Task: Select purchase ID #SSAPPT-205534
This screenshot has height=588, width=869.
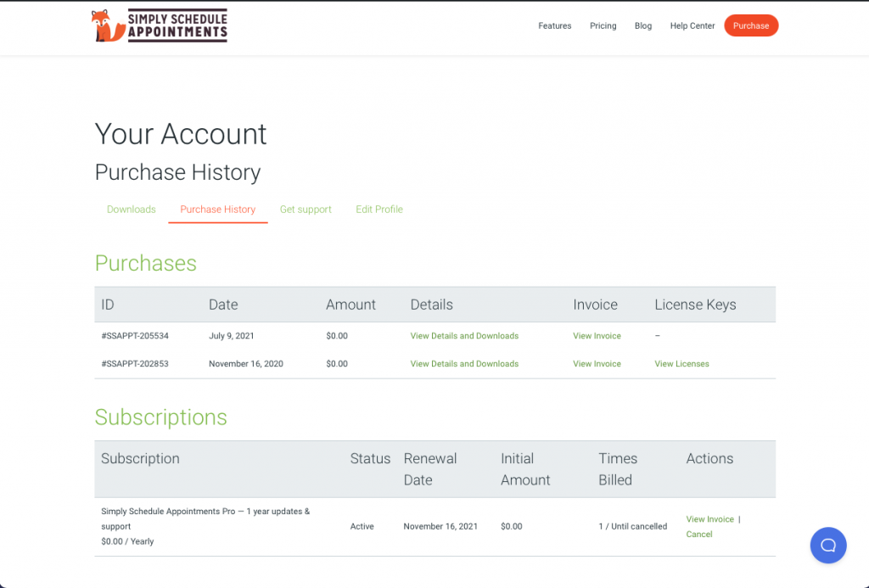Action: 135,336
